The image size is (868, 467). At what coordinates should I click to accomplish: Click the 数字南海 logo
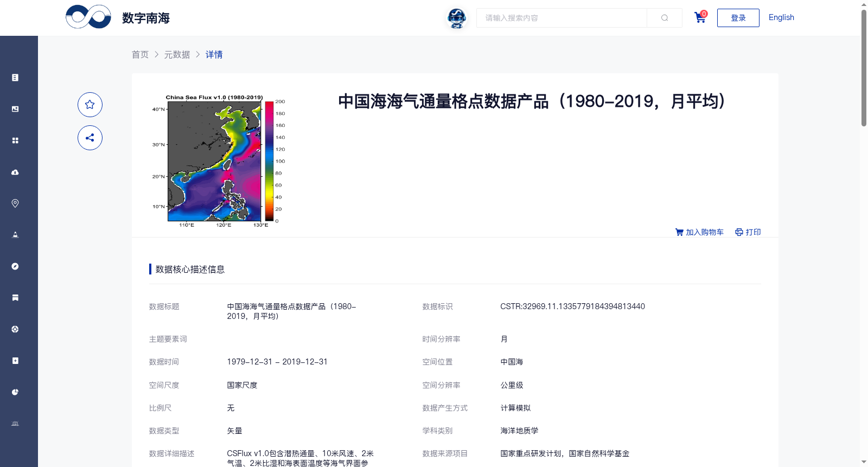coord(118,17)
